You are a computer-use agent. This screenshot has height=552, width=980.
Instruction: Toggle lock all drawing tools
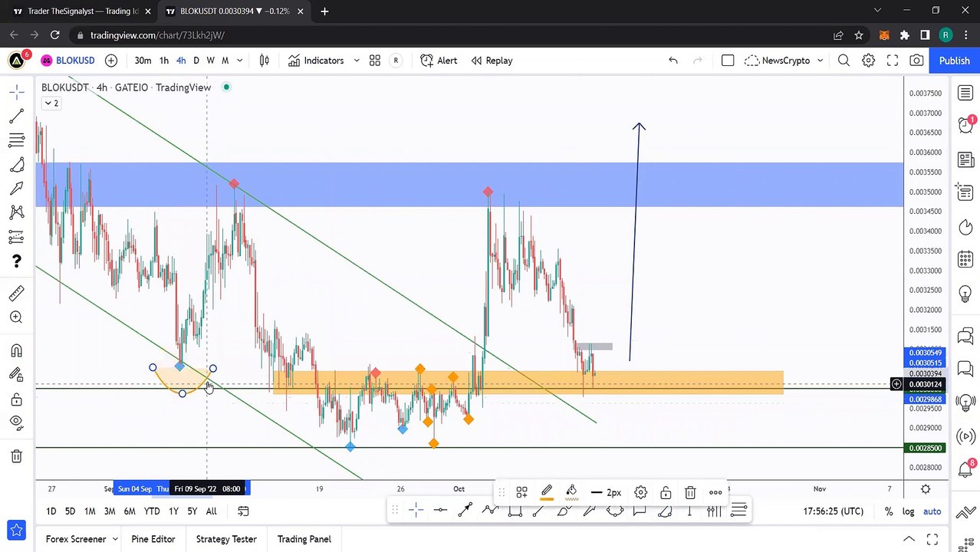click(16, 399)
